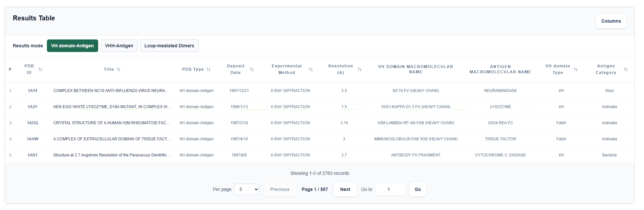Go to the Next page

(x=345, y=189)
